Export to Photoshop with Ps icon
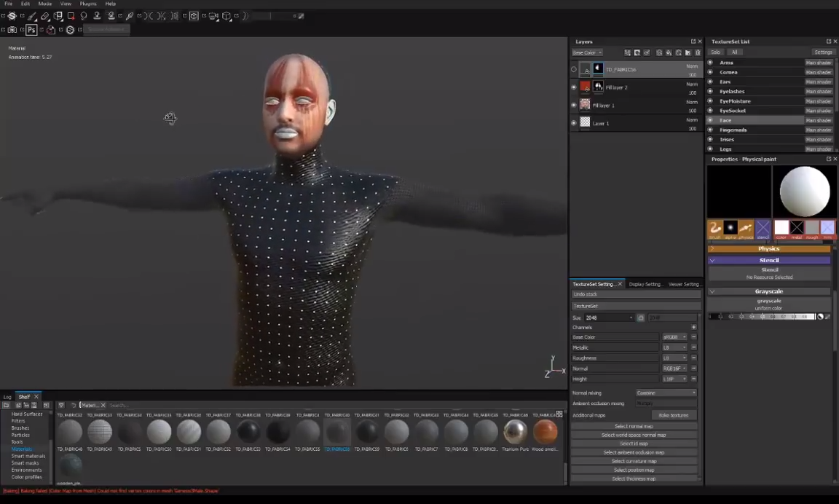Image resolution: width=839 pixels, height=504 pixels. click(31, 30)
